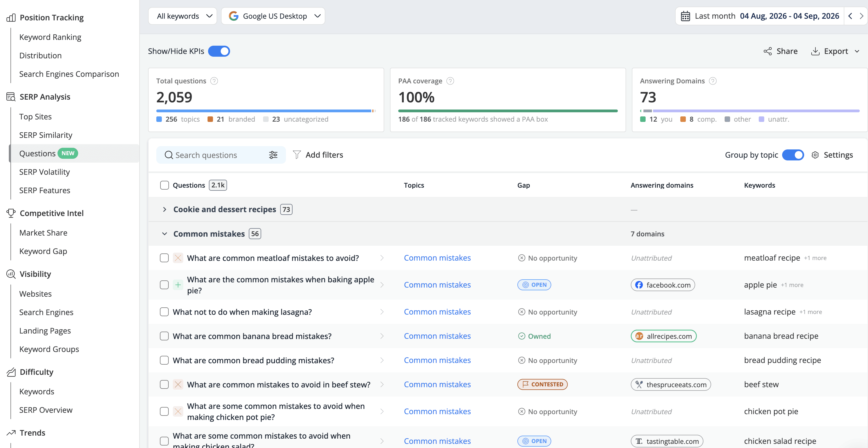Image resolution: width=868 pixels, height=448 pixels.
Task: Open Answering Domains help tooltip icon
Action: pos(713,81)
